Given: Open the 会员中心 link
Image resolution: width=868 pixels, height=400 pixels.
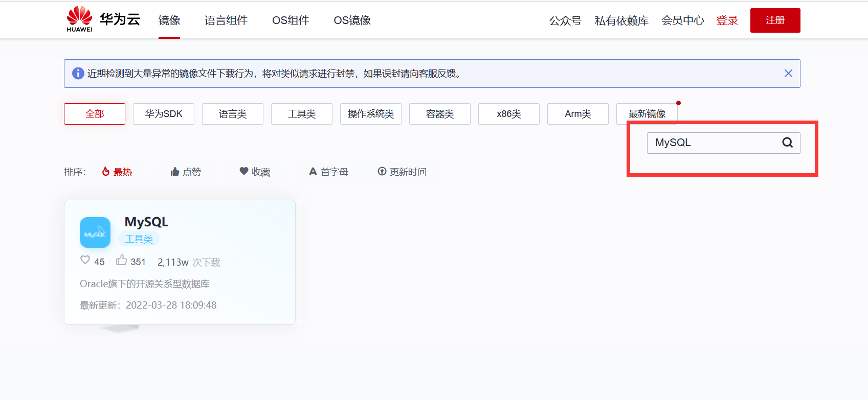Looking at the screenshot, I should [683, 20].
